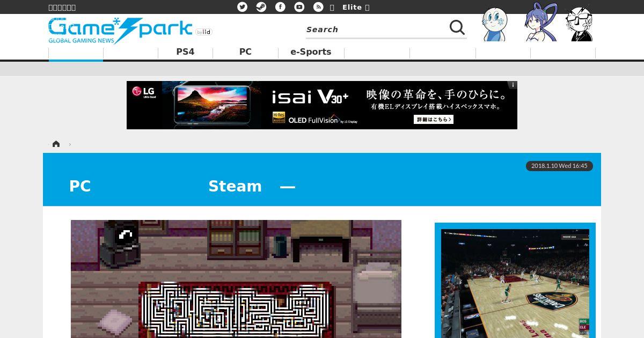This screenshot has width=644, height=338.
Task: Open the e-Sports navigation tab
Action: pyautogui.click(x=311, y=52)
